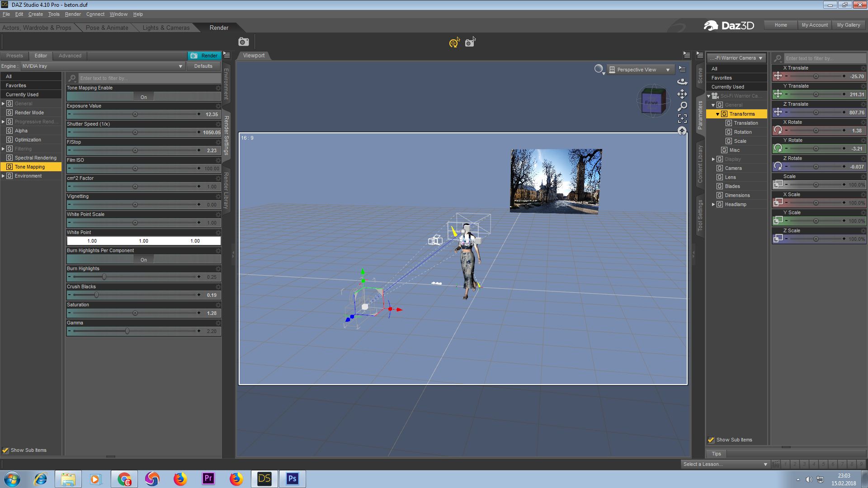Open the Content Library side tab
868x488 pixels.
click(x=700, y=164)
